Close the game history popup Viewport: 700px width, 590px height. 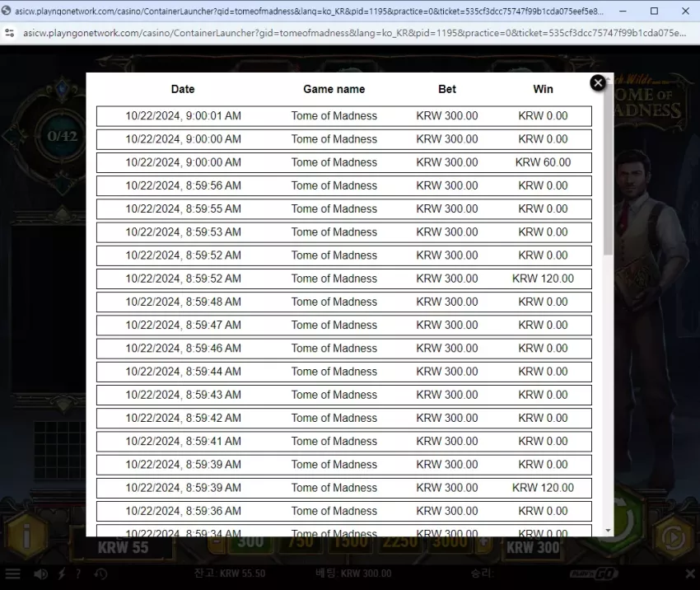tap(598, 82)
